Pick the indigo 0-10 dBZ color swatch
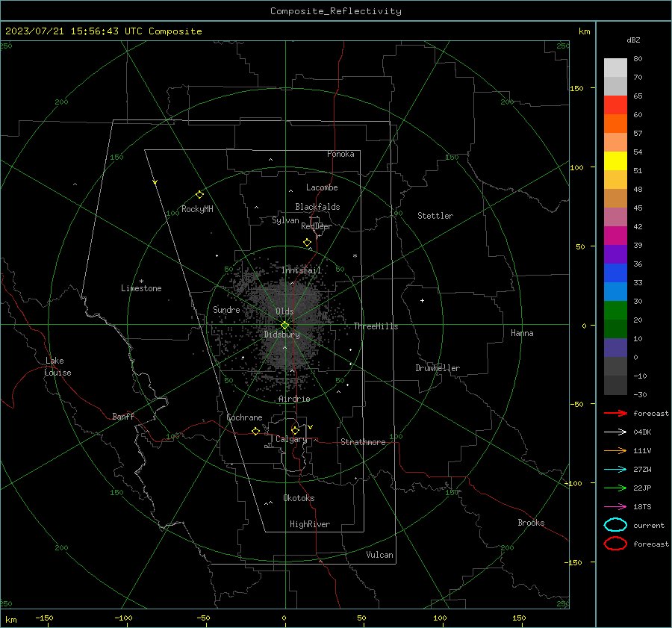Image resolution: width=672 pixels, height=628 pixels. [615, 348]
